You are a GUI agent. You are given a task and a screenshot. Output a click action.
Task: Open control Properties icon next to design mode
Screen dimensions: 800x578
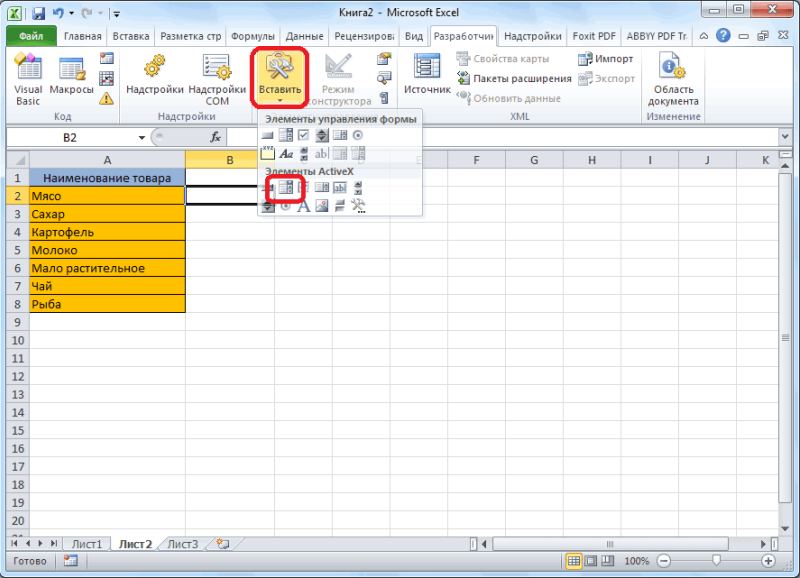[x=384, y=59]
